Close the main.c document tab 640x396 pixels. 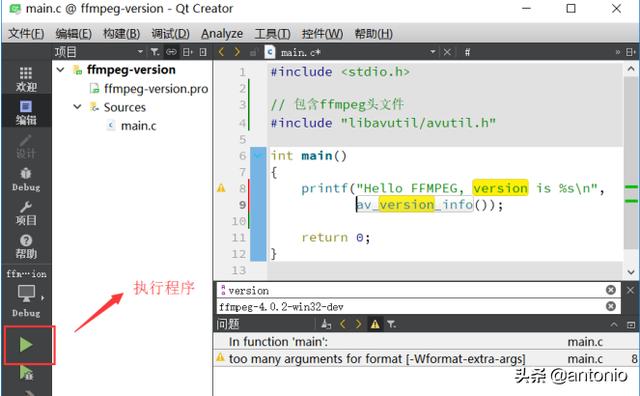coord(447,52)
